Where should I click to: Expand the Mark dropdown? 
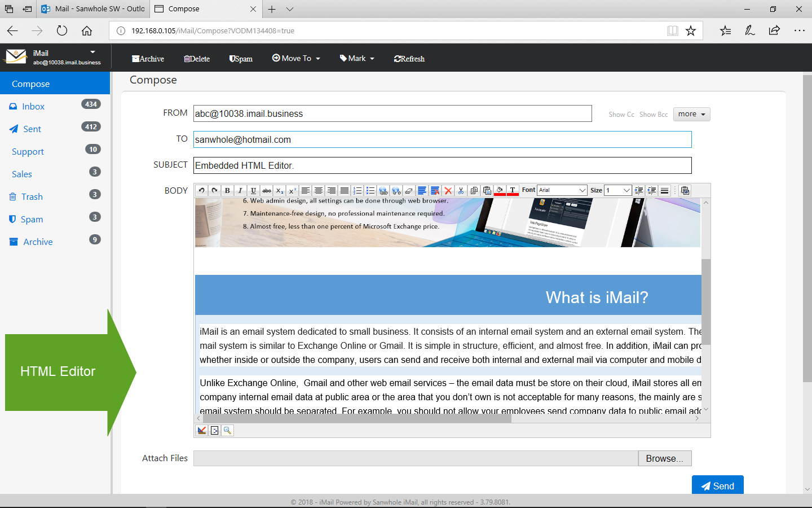(x=357, y=58)
